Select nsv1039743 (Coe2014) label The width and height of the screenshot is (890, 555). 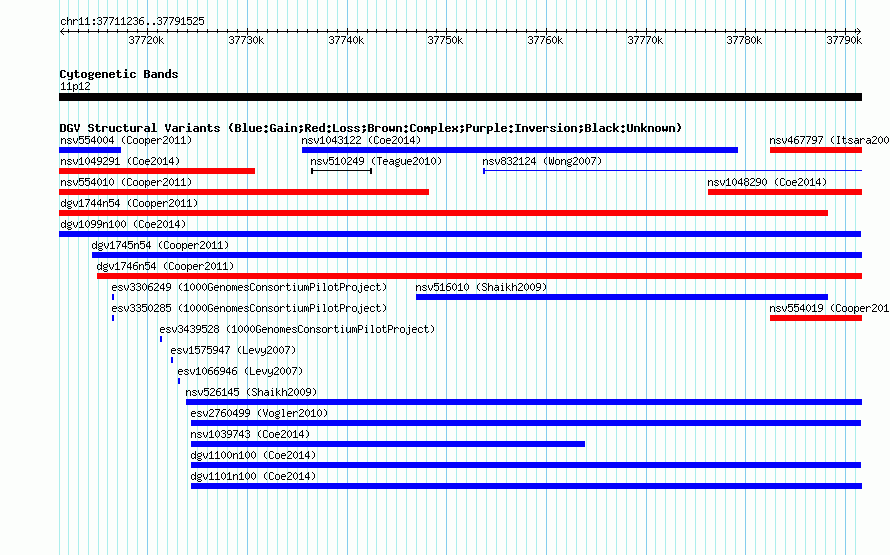[250, 434]
